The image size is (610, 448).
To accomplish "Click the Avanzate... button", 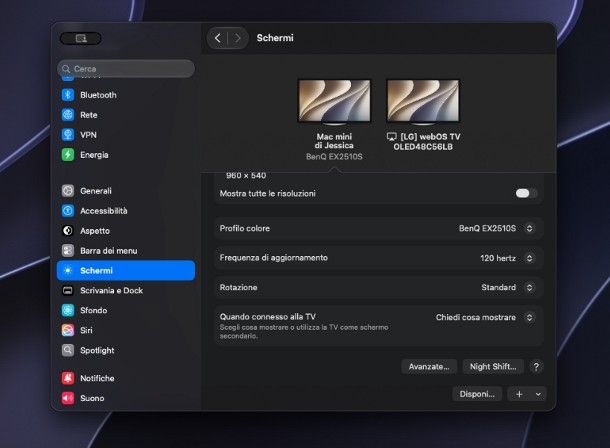I will 429,367.
